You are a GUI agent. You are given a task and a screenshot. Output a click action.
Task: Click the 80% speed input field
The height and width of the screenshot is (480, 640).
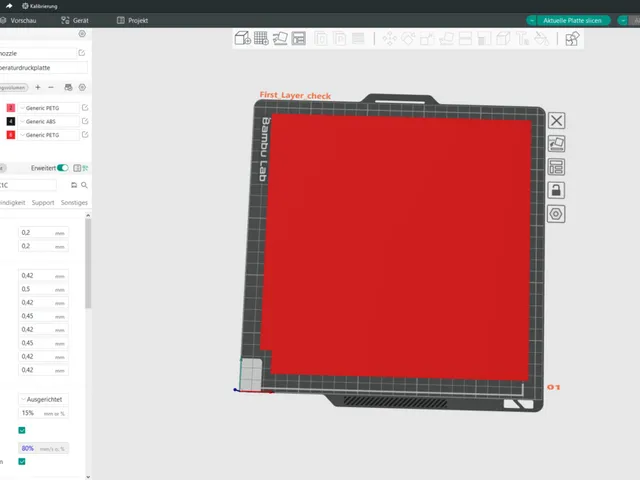(43, 449)
